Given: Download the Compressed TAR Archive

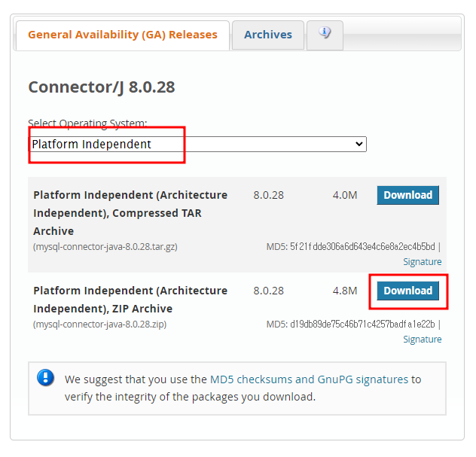Looking at the screenshot, I should tap(407, 195).
